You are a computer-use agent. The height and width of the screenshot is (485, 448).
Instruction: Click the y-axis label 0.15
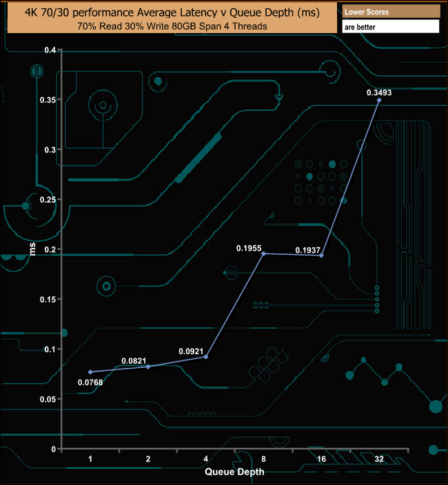pyautogui.click(x=48, y=300)
